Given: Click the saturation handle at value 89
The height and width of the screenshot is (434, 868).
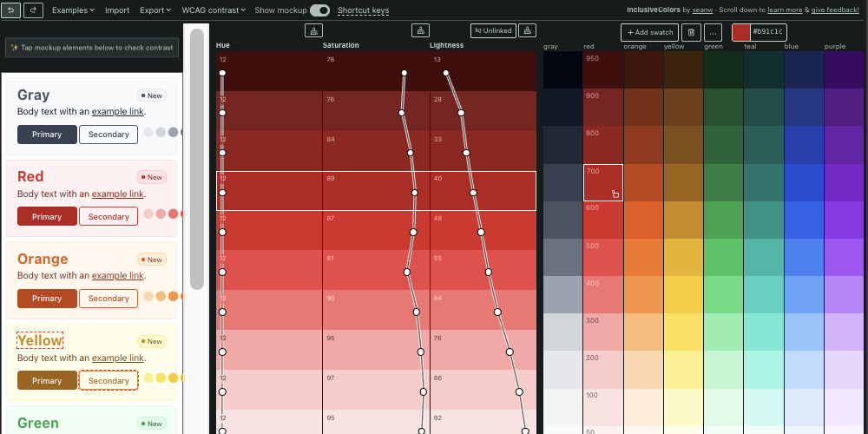Looking at the screenshot, I should 415,193.
